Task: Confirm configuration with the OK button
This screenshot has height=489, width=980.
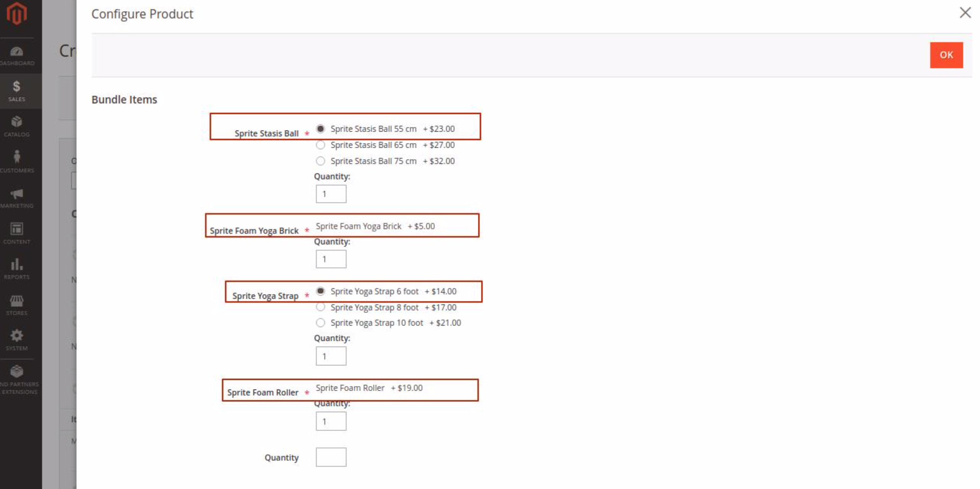Action: pyautogui.click(x=946, y=55)
